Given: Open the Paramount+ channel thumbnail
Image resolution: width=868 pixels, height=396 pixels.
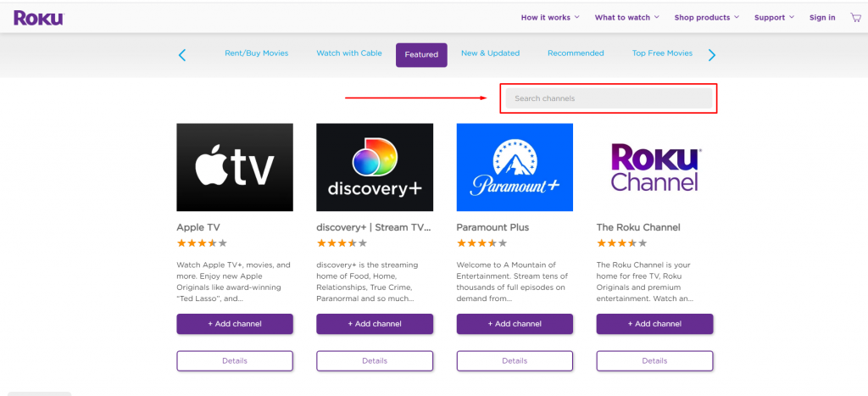Looking at the screenshot, I should 515,167.
